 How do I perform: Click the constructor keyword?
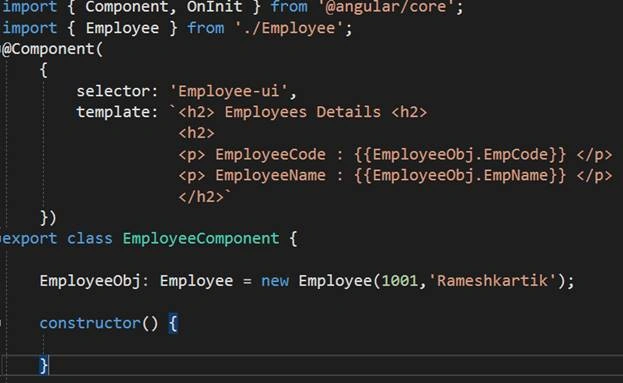90,323
